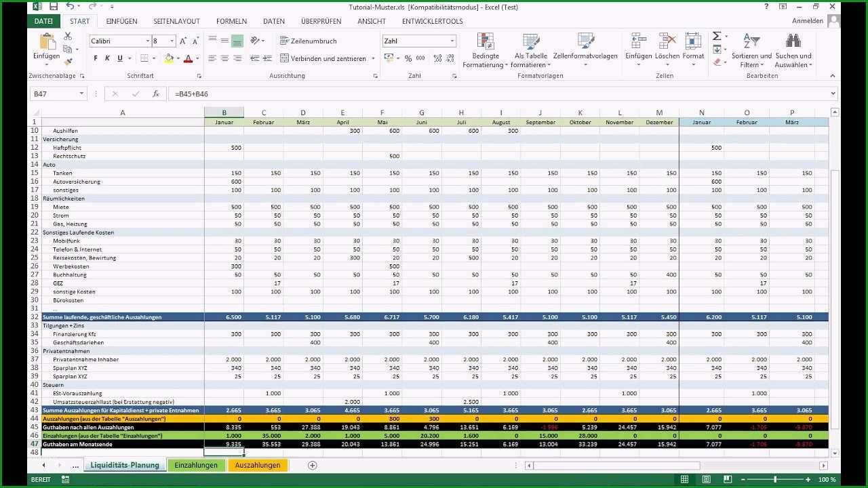The width and height of the screenshot is (868, 488).
Task: Click the Format Painter brush icon
Action: coord(68,62)
